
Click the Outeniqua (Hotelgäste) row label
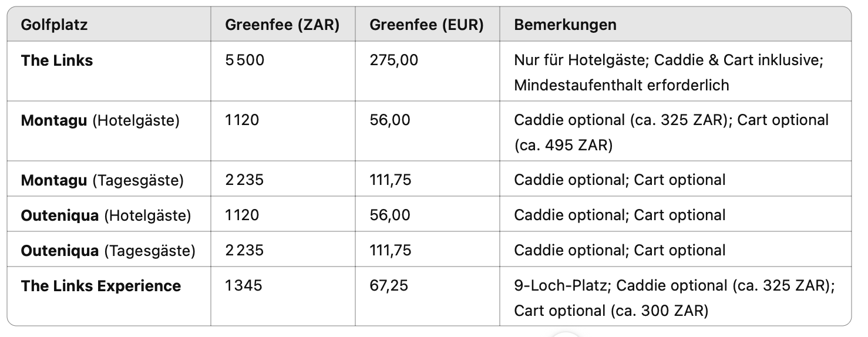(x=106, y=215)
